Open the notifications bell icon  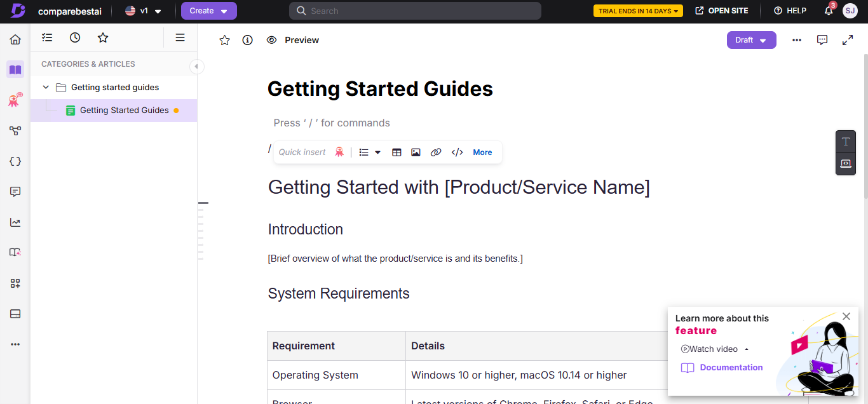(829, 11)
